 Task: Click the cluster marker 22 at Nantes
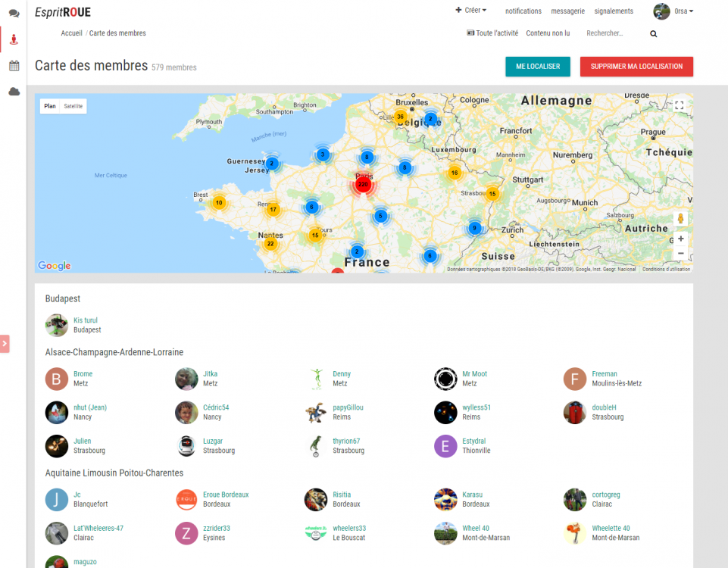point(270,244)
